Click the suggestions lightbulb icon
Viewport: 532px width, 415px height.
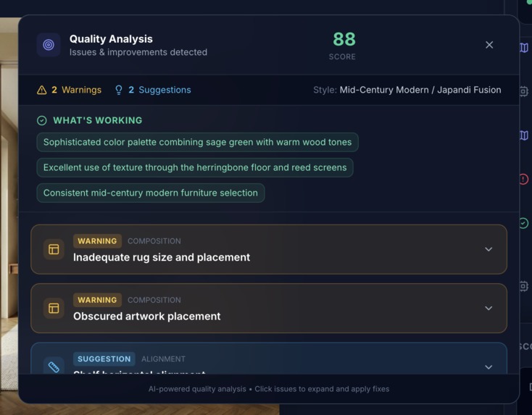119,90
